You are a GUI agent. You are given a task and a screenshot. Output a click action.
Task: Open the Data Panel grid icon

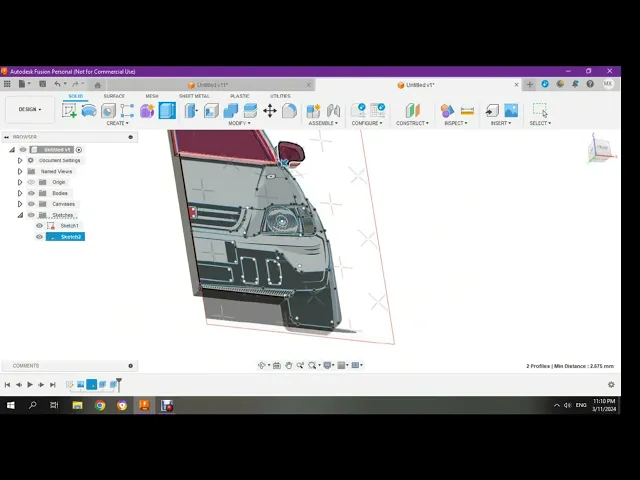[7, 84]
